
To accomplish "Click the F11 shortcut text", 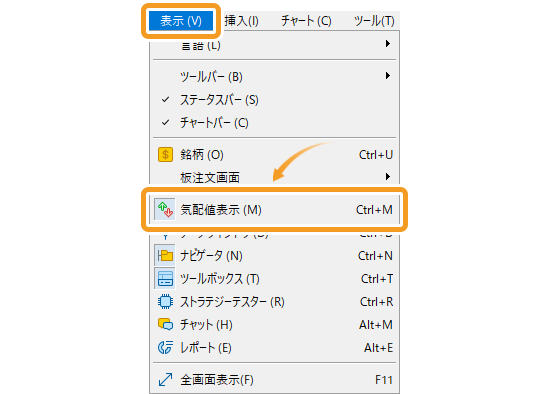I will tap(384, 380).
